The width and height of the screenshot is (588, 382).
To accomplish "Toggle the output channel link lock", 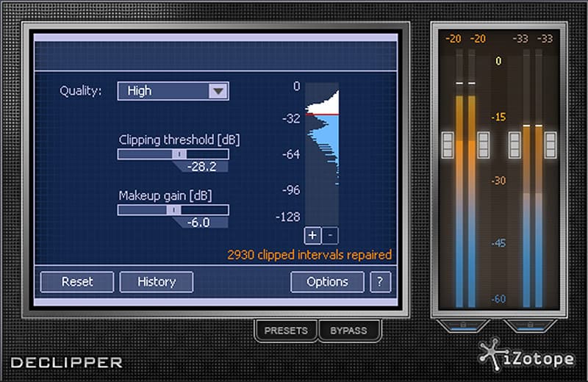I will click(530, 325).
